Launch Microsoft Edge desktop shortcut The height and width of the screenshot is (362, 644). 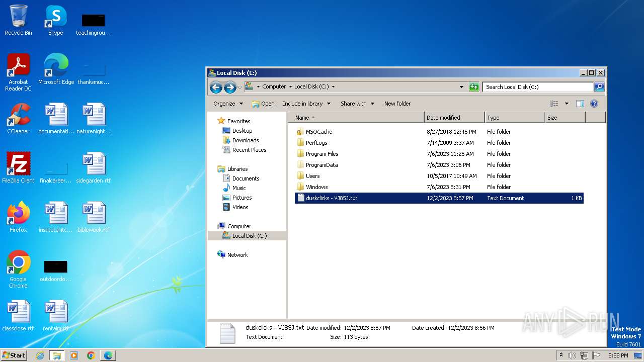pos(56,69)
